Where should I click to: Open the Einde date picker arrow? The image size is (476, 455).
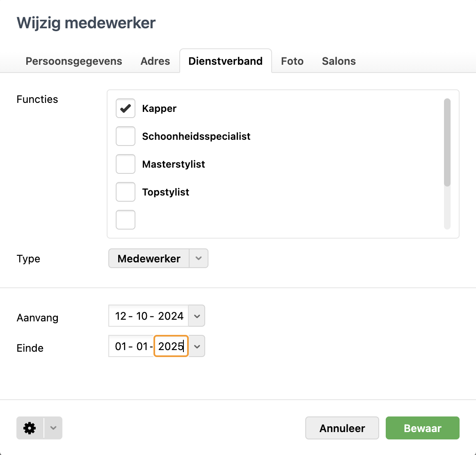click(197, 346)
